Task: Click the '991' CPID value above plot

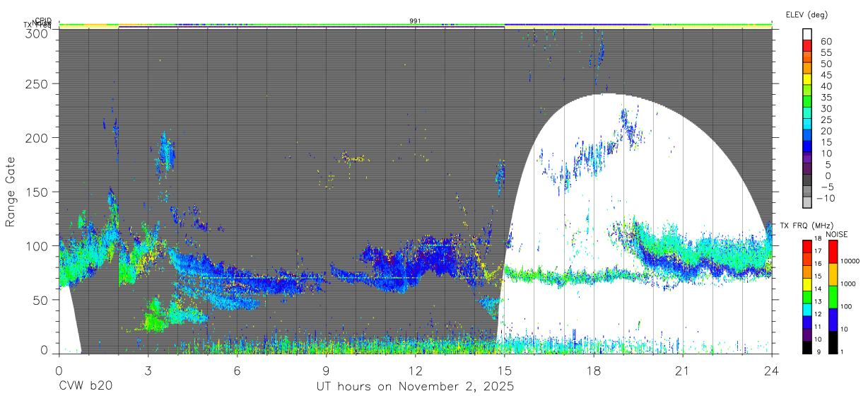Action: point(415,21)
